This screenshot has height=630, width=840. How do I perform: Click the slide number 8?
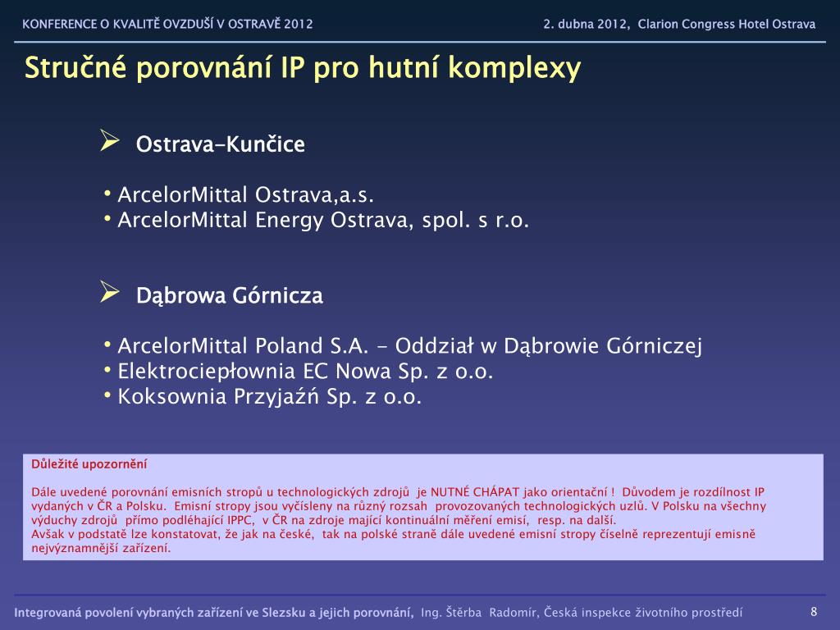814,612
